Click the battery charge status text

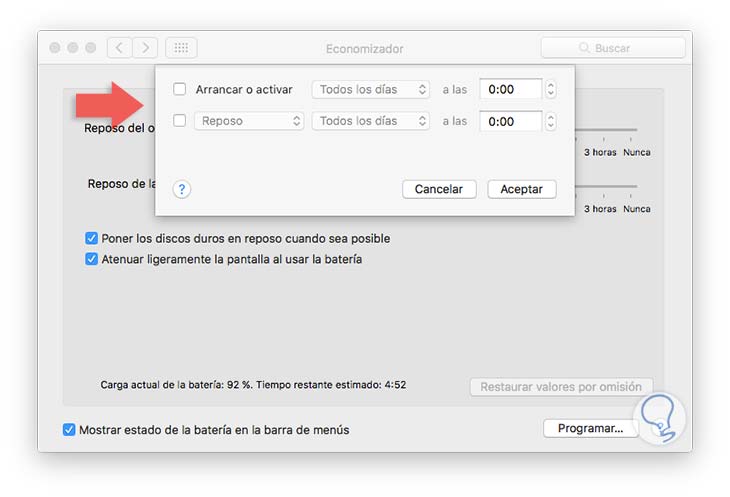click(x=253, y=385)
